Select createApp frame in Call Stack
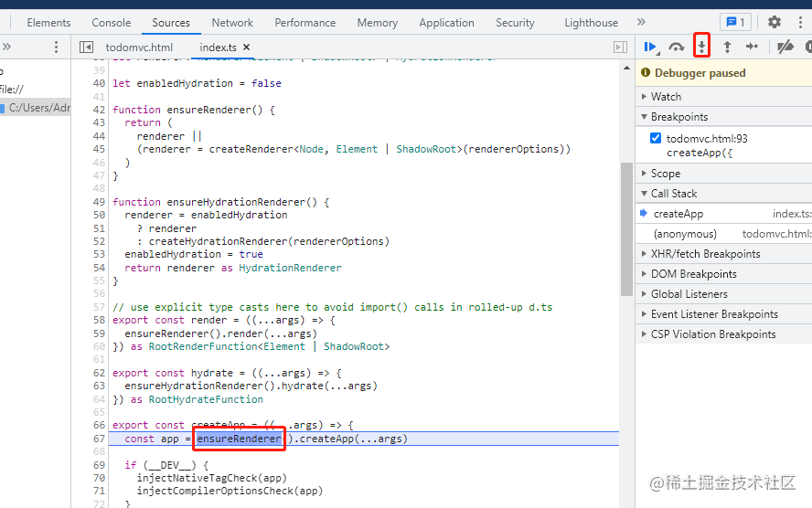Screen dimensions: 812x508 723,214
